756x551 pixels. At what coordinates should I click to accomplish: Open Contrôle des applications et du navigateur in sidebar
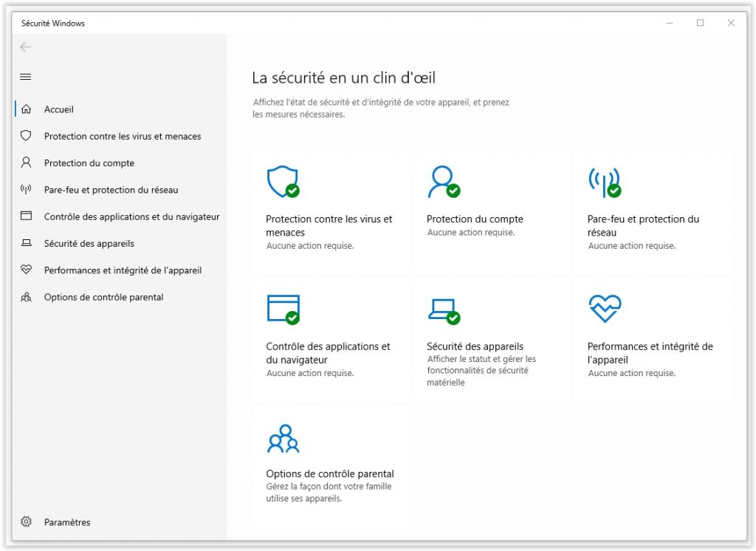120,216
